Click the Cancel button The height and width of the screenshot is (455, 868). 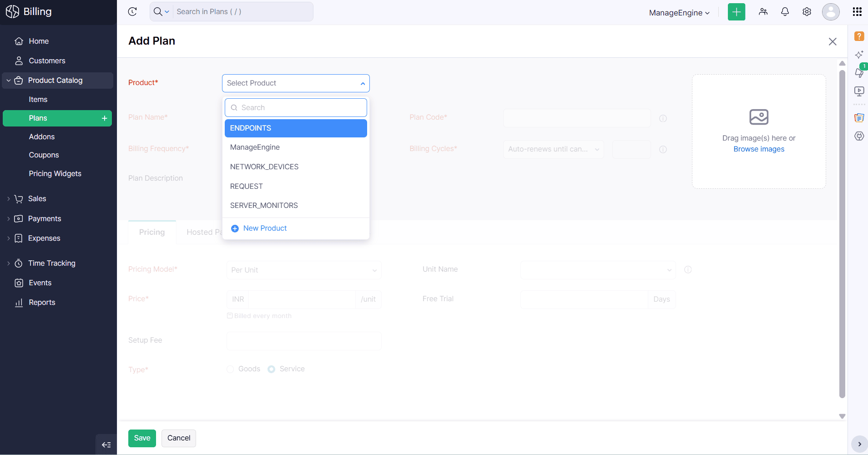179,438
